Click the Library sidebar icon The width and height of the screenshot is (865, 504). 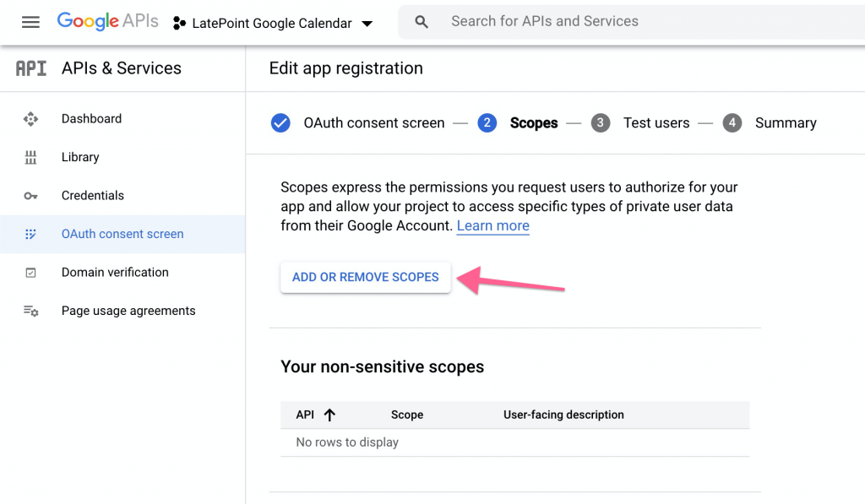click(x=31, y=157)
